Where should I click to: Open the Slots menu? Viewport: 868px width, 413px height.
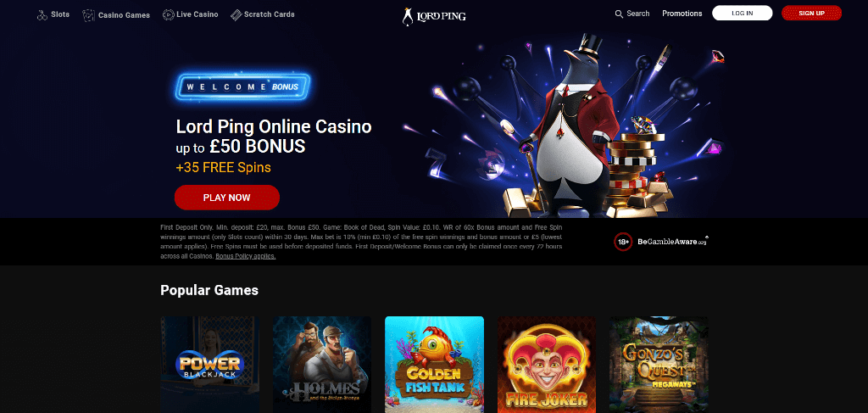pyautogui.click(x=60, y=14)
